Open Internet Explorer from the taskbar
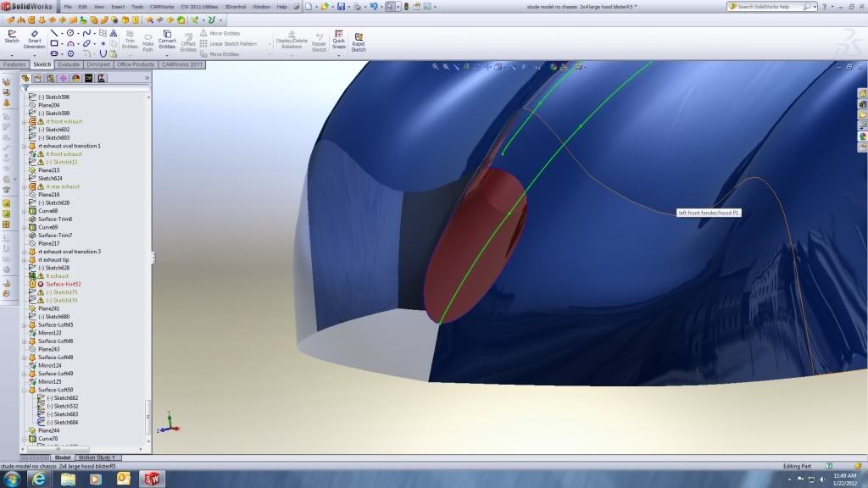 tap(38, 480)
